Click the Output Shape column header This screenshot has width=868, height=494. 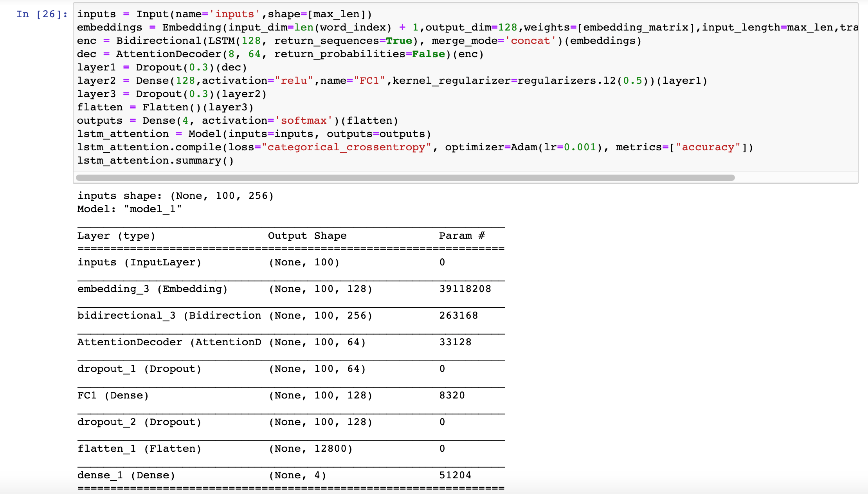pos(307,236)
